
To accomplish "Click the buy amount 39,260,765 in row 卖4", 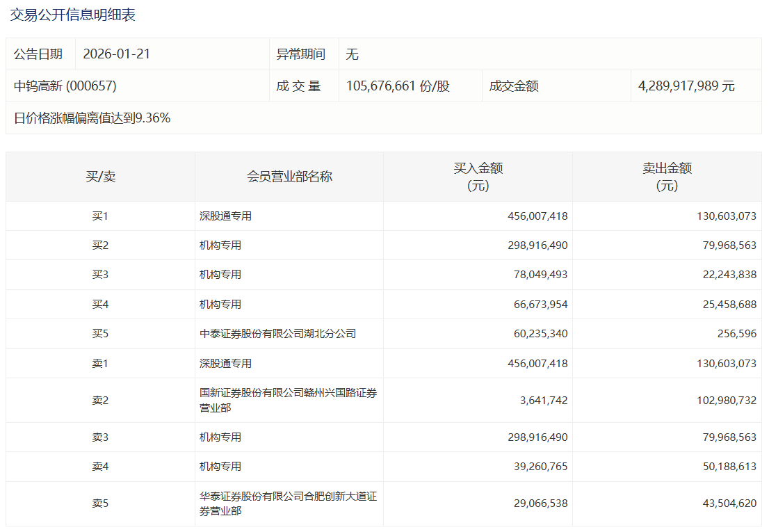I will coord(537,467).
